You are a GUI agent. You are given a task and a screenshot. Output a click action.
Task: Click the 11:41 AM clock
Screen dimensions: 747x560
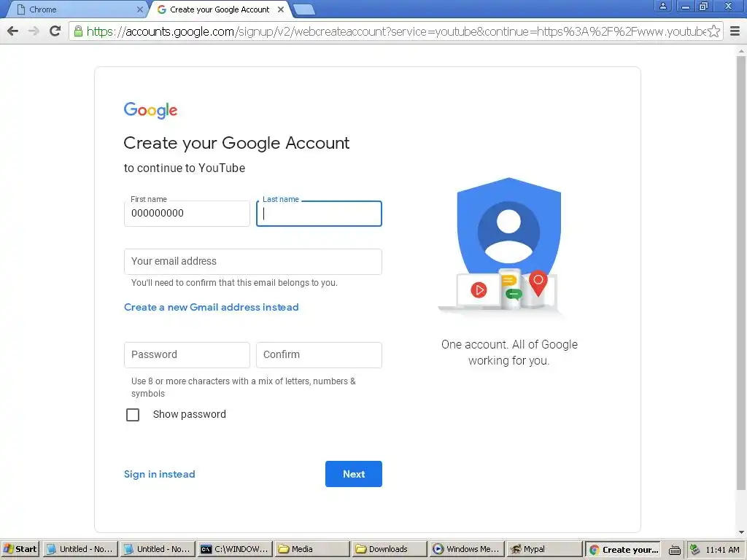coord(722,550)
